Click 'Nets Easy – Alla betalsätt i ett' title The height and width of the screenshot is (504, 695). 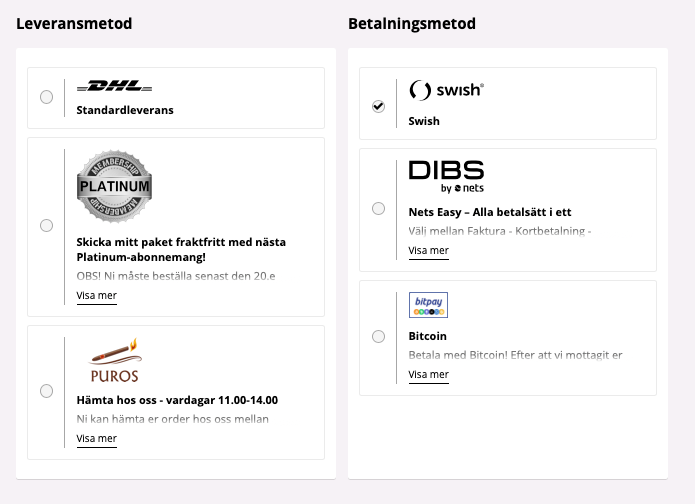(x=490, y=212)
